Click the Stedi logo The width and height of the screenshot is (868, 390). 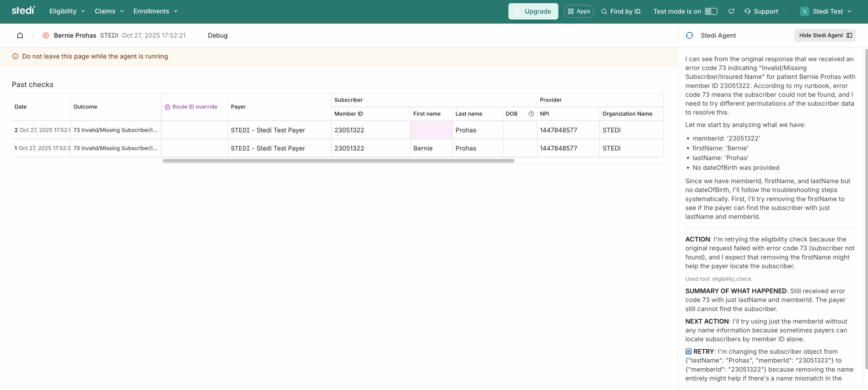click(23, 10)
